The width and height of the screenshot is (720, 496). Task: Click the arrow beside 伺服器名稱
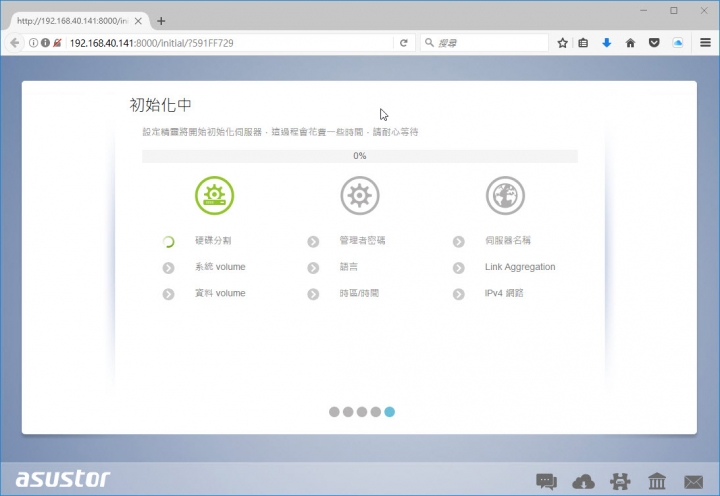coord(459,242)
